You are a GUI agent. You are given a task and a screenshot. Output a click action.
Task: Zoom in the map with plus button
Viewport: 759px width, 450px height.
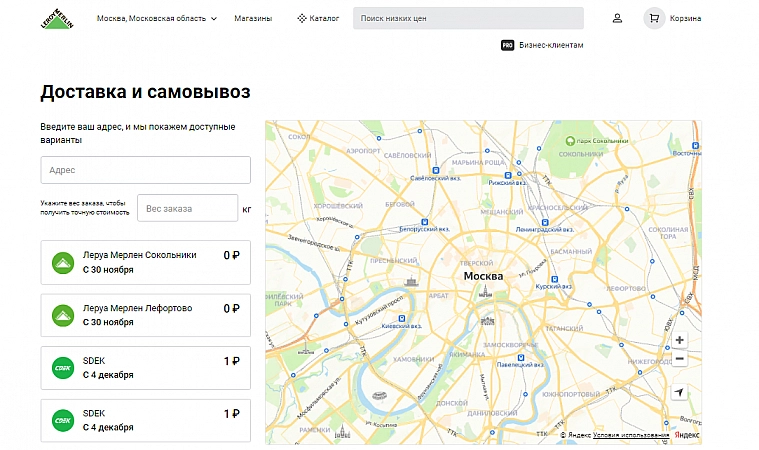(680, 340)
